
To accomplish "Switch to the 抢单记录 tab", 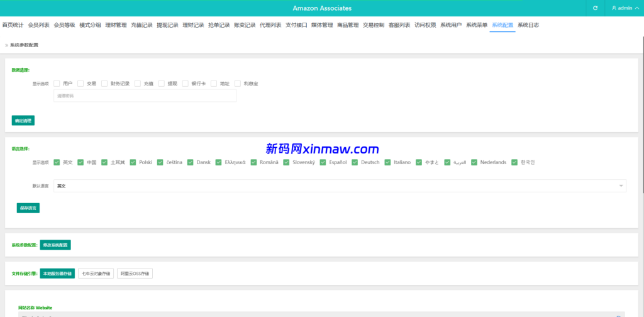I will coord(219,25).
